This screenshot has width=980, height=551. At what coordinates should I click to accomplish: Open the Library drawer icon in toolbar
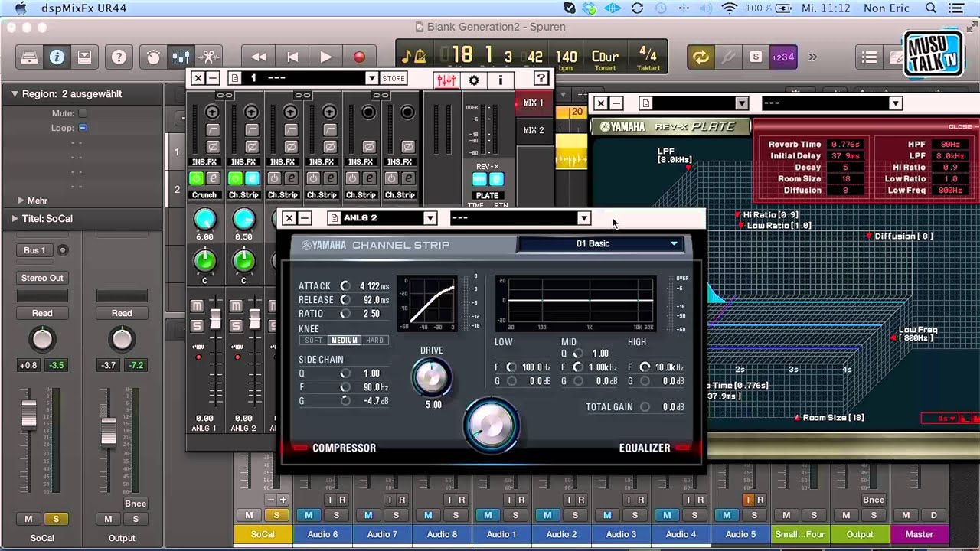(29, 57)
